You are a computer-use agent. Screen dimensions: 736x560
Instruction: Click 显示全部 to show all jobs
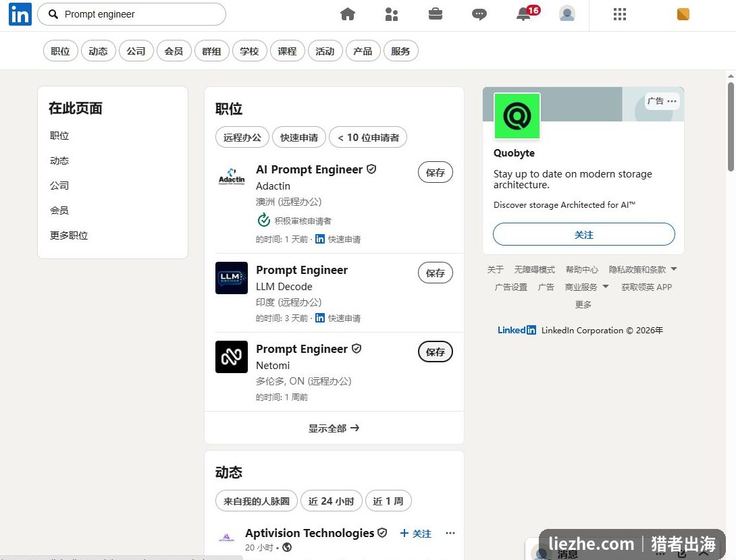click(334, 428)
